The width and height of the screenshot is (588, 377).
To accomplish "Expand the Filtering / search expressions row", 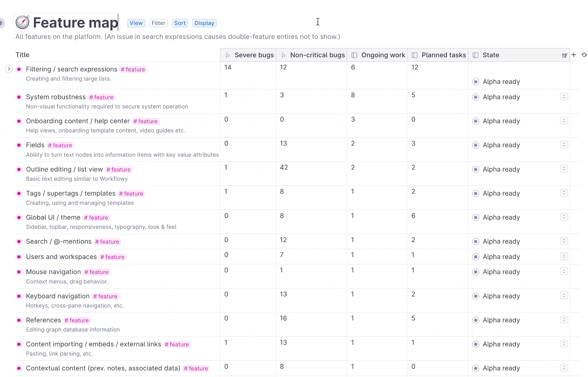I will coord(9,69).
